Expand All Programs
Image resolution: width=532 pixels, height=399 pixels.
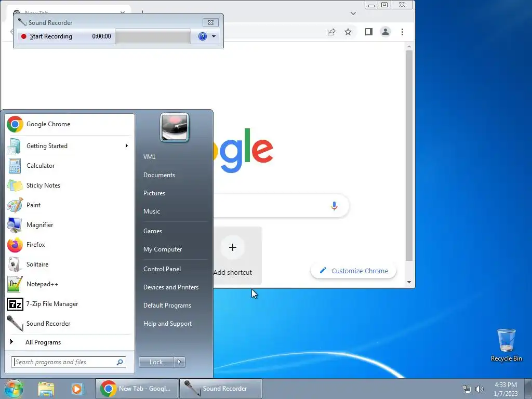[70, 342]
